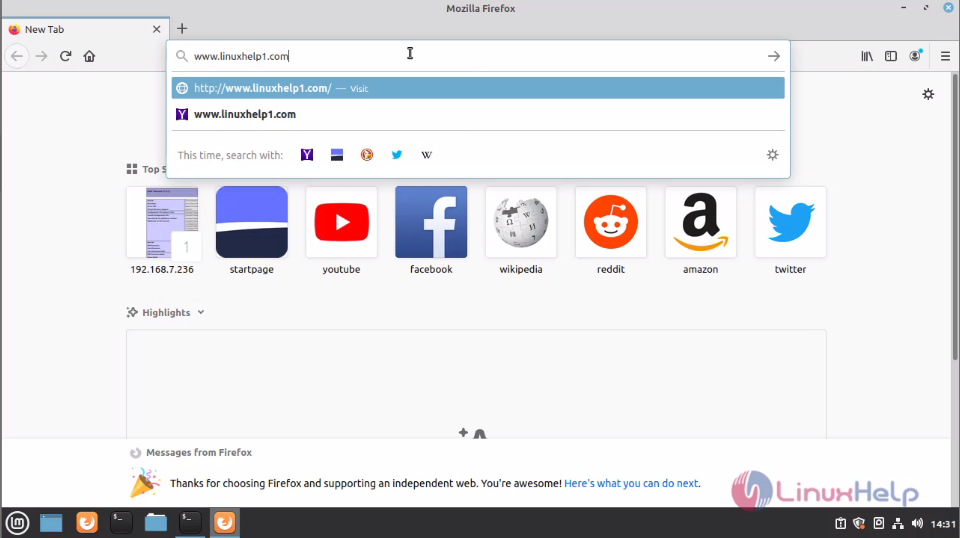Toggle the sidebar view
This screenshot has height=538, width=960.
tap(891, 56)
